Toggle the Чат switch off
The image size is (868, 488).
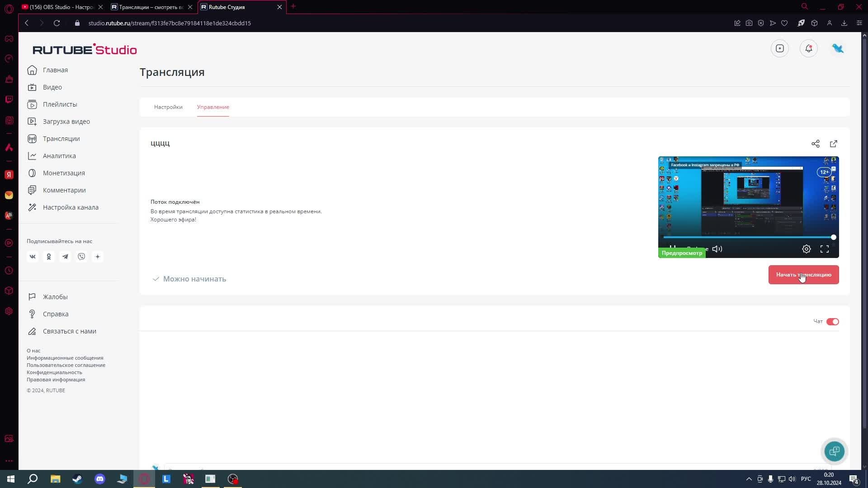(x=832, y=322)
